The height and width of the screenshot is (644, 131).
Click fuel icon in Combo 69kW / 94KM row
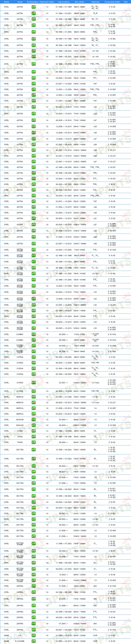[x=34, y=340]
